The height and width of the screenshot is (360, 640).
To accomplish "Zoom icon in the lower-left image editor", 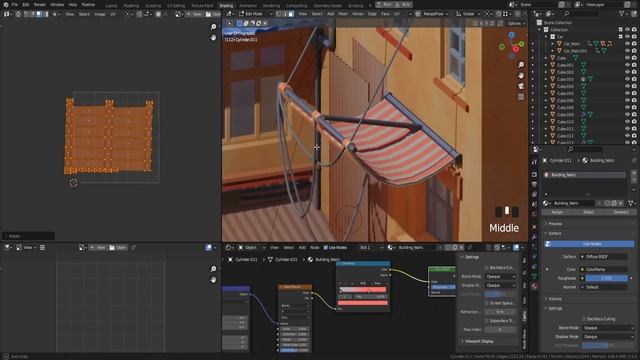I will coord(213,269).
